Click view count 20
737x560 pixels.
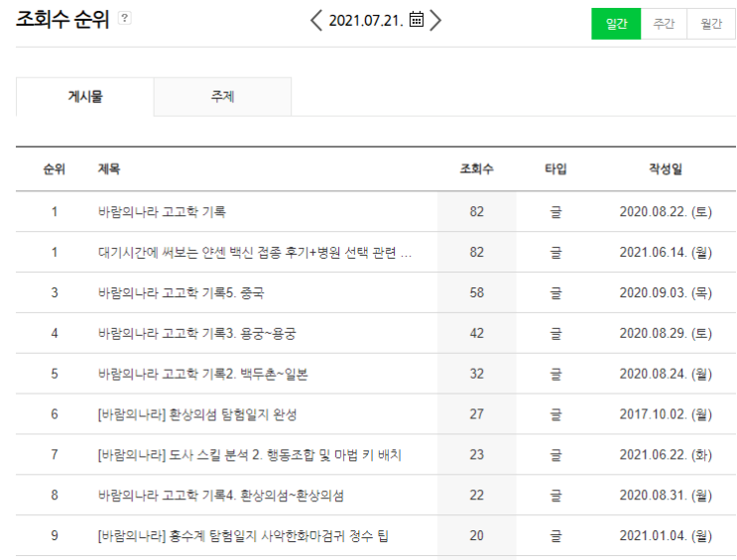coord(476,535)
